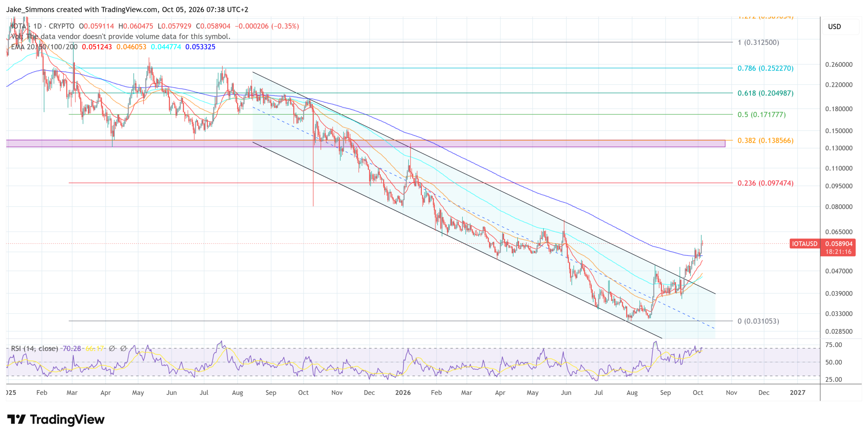The width and height of the screenshot is (868, 438).
Task: Select the Fib label 0.786 (0.252270)
Action: 765,68
